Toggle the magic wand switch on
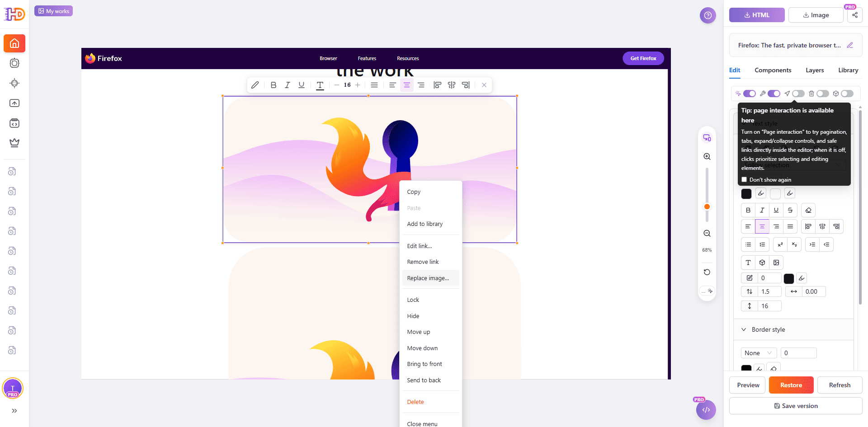Viewport: 868px width, 427px height. tap(750, 94)
